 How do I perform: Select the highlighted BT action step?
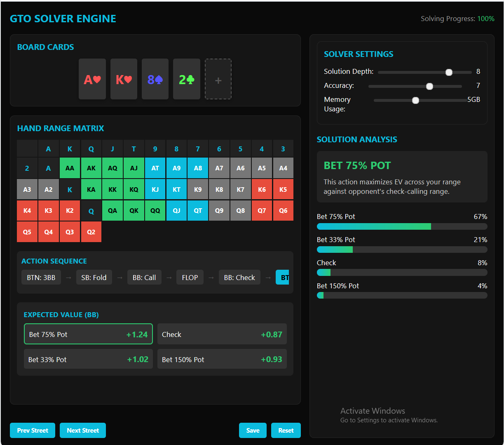click(x=283, y=278)
